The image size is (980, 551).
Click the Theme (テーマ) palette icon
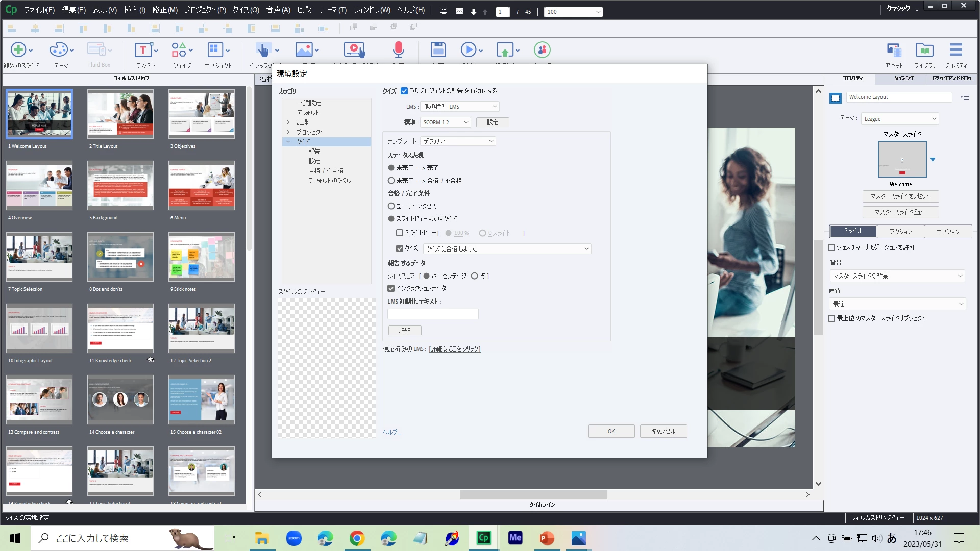click(x=58, y=50)
